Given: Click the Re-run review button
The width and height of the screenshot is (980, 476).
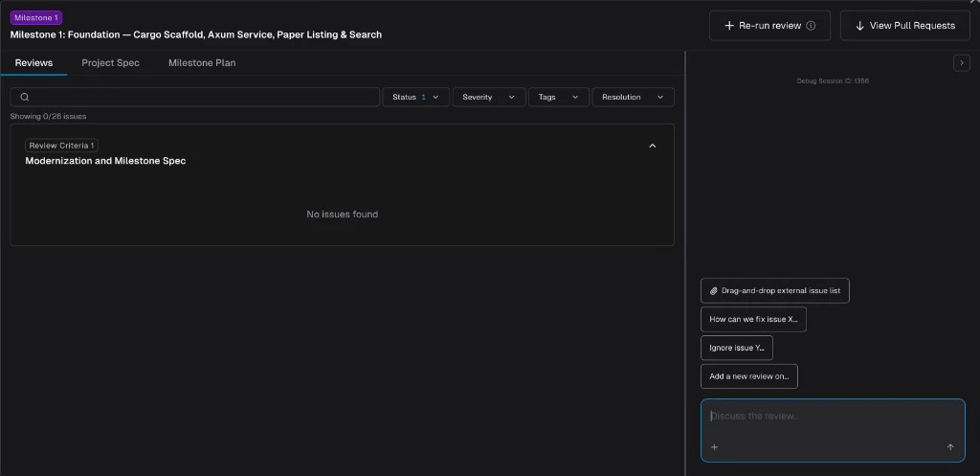Looking at the screenshot, I should 769,26.
